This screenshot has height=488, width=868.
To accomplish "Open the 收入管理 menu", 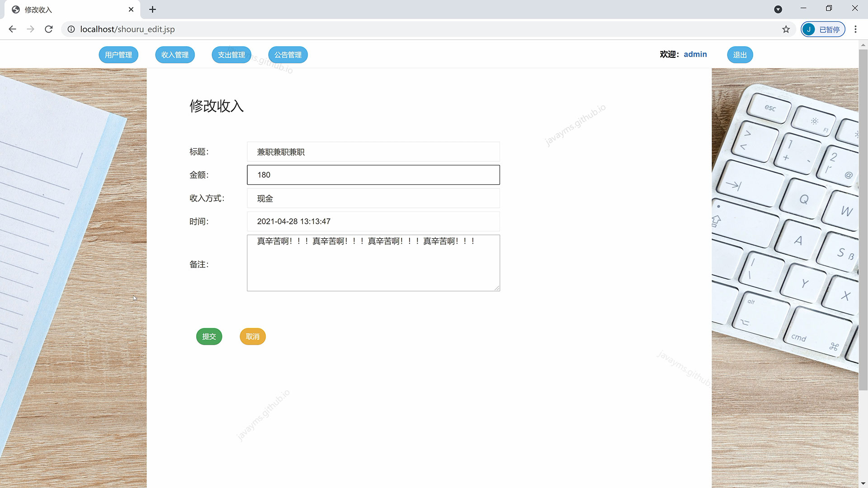I will (175, 55).
